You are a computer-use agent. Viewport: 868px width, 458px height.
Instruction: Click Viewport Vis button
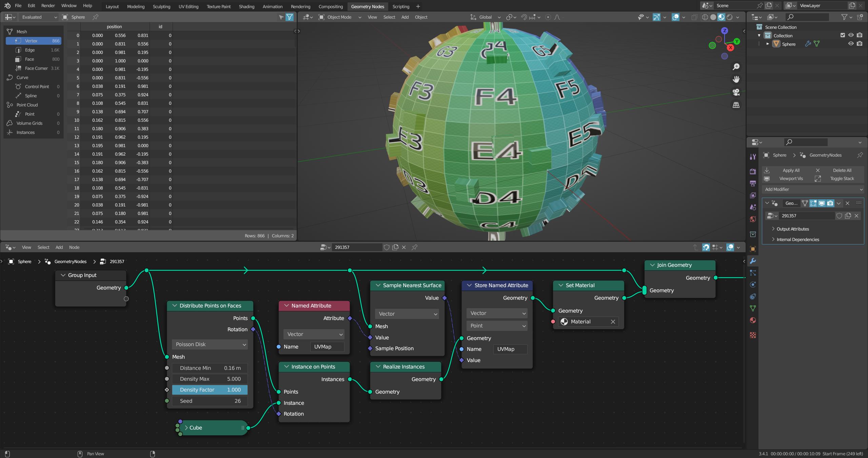[787, 178]
